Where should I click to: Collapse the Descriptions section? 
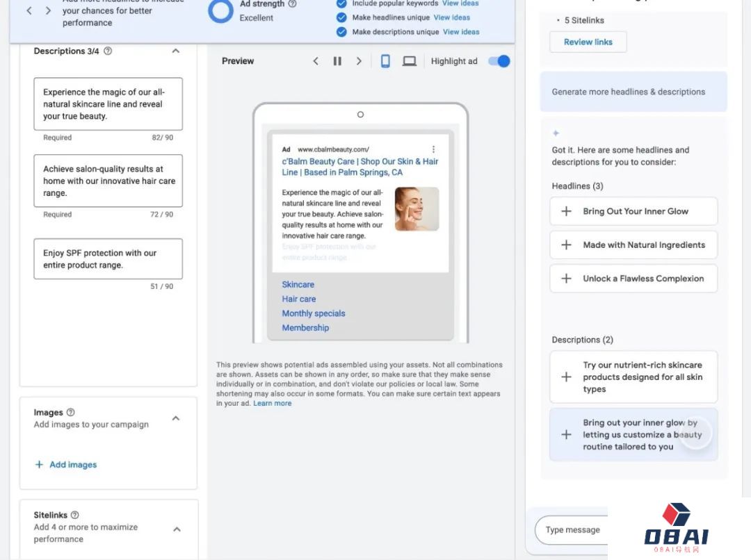click(176, 51)
